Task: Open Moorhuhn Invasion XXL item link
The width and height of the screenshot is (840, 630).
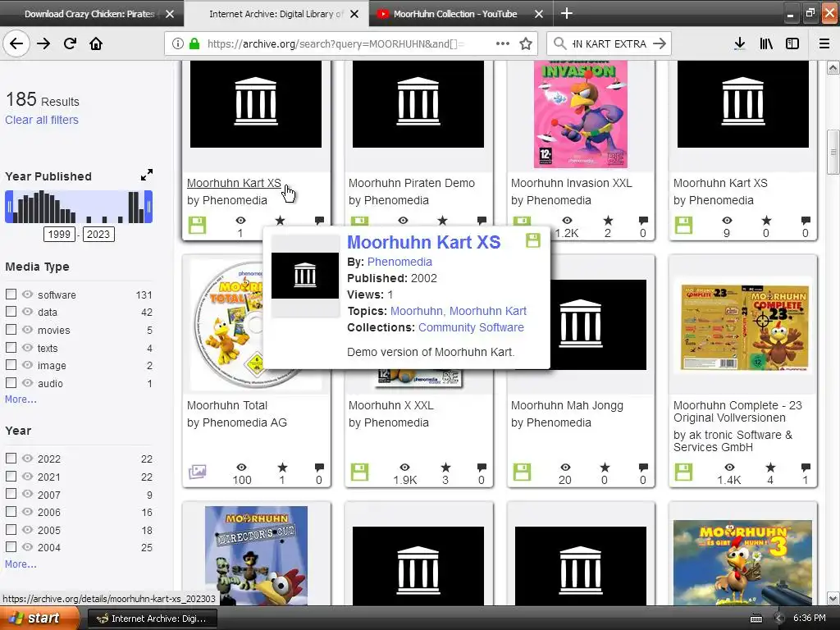Action: [x=572, y=183]
